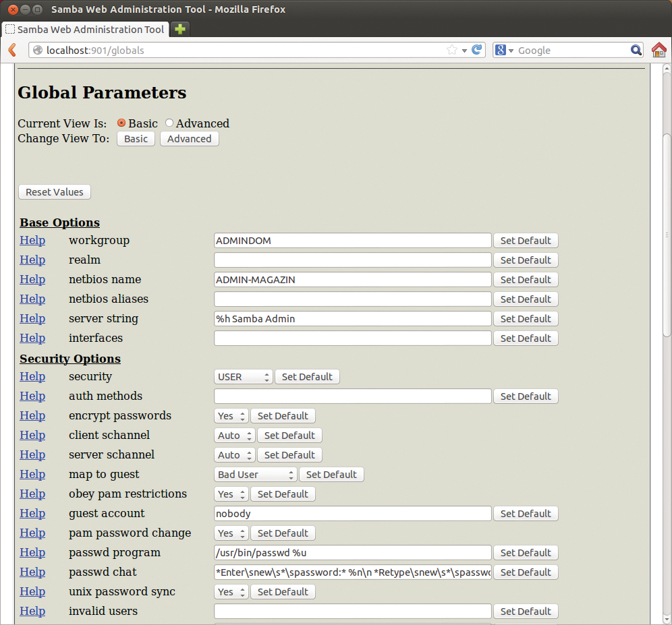Viewport: 672px width, 625px height.
Task: Open the server schannel dropdown
Action: [x=234, y=455]
